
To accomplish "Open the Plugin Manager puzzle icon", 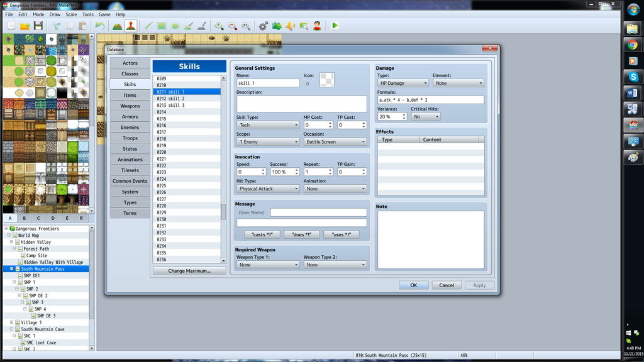I will [277, 26].
